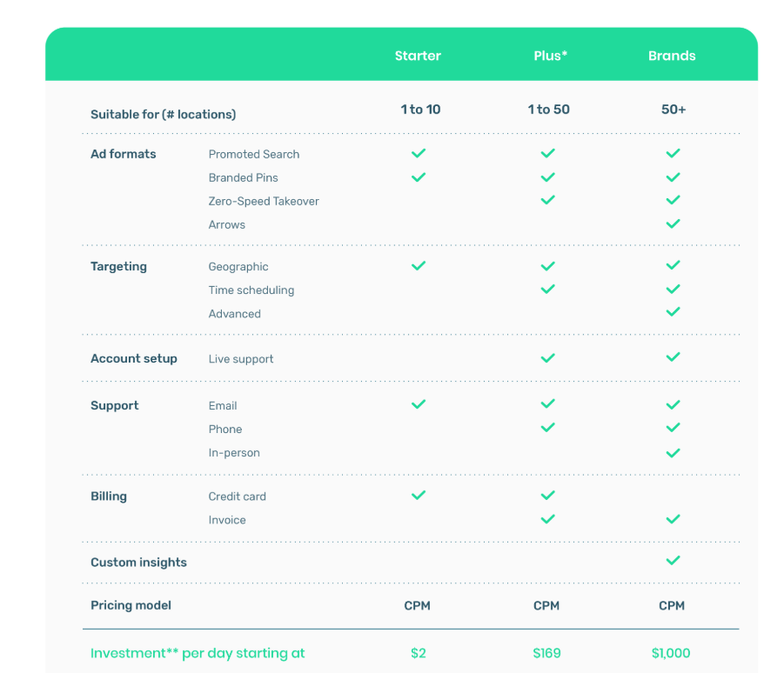Click Starter checkmark for Credit card billing

418,495
